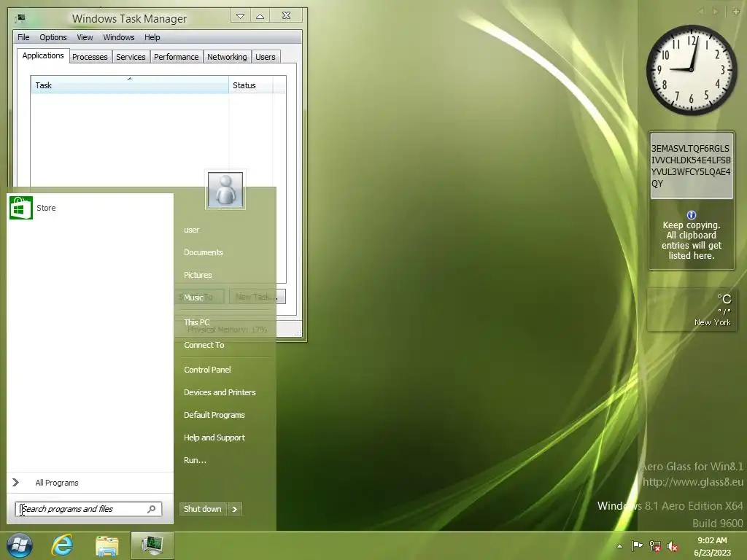Launch Internet Explorer from the taskbar

pyautogui.click(x=63, y=545)
